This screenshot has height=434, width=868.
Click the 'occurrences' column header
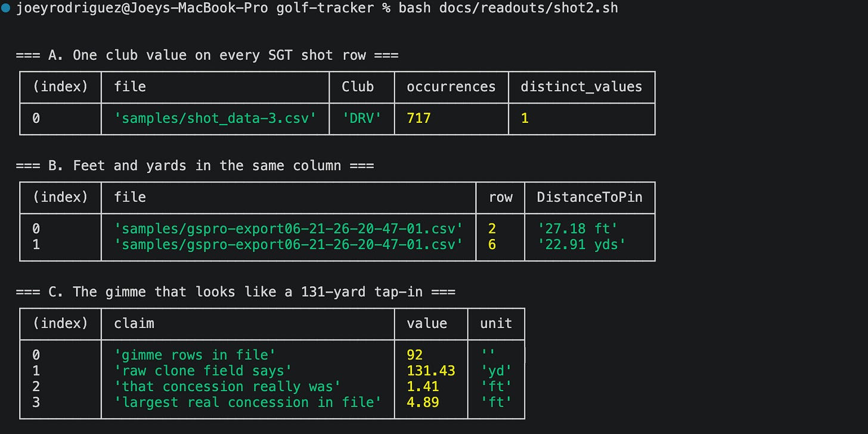point(451,87)
